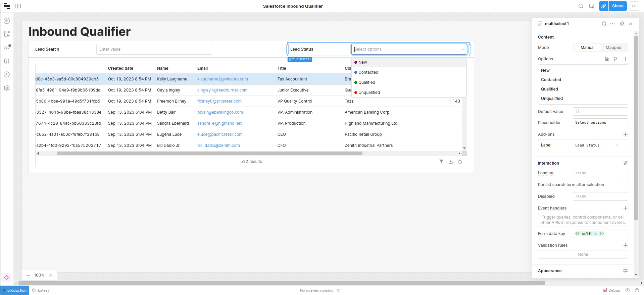
Task: Select Unqualified from the Lead Status dropdown
Action: click(409, 93)
